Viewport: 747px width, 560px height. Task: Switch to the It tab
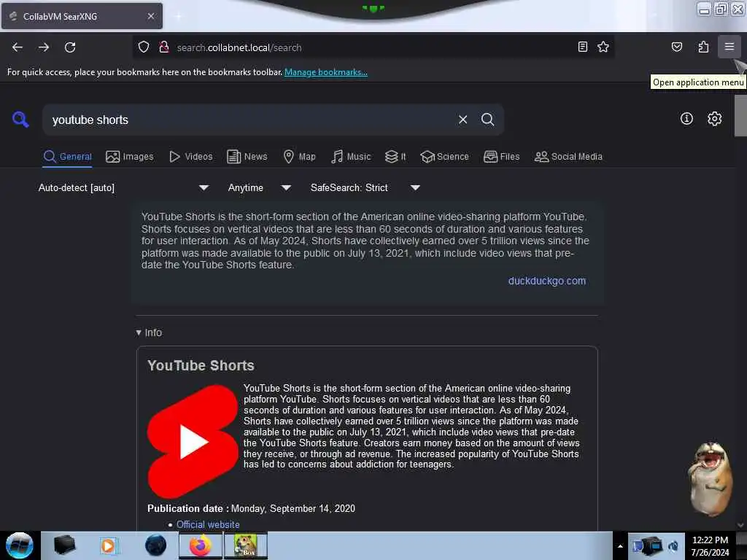pos(395,157)
